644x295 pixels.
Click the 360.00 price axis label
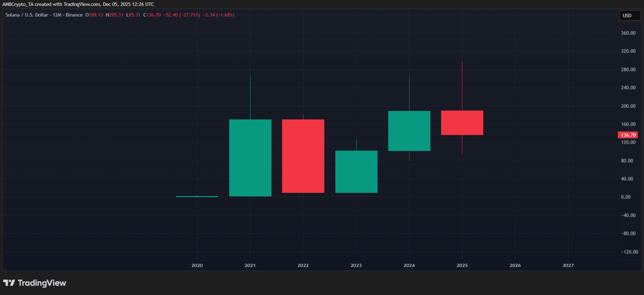click(x=628, y=33)
